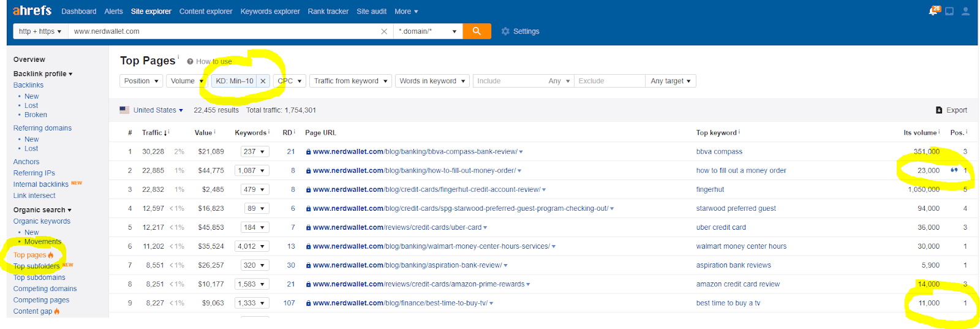Open Settings via the gear icon

pos(505,31)
